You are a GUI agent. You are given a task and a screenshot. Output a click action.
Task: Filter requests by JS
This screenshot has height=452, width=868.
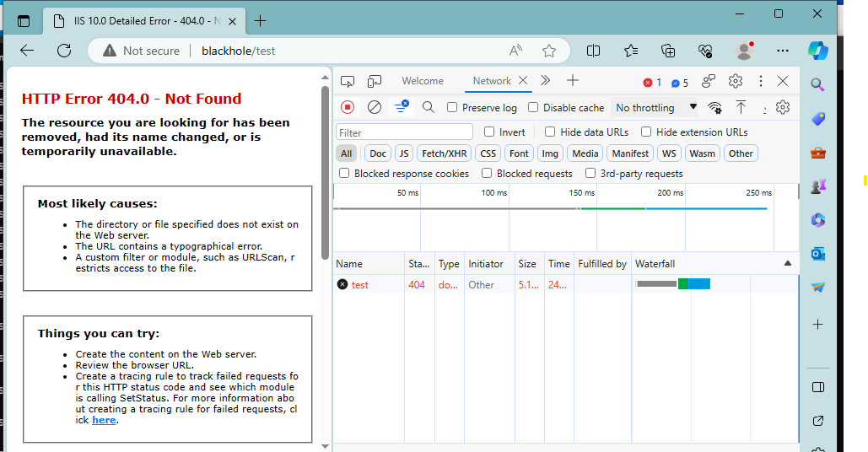pos(404,153)
